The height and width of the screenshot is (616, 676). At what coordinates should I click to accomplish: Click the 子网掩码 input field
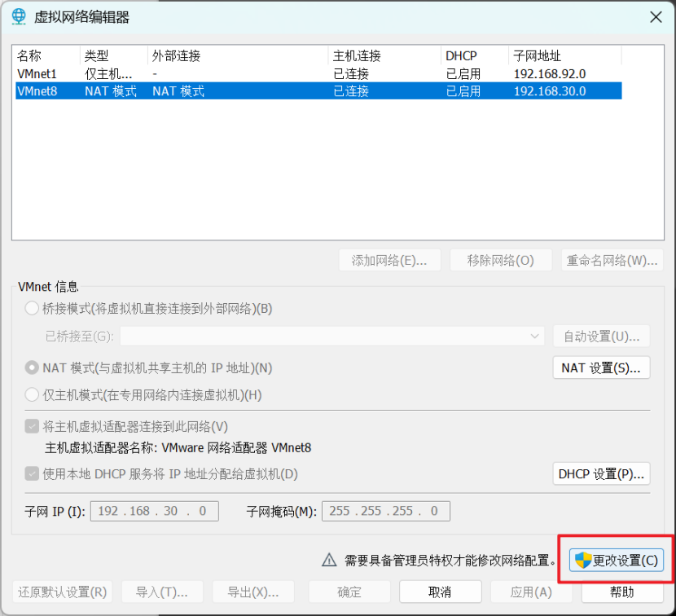coord(386,511)
